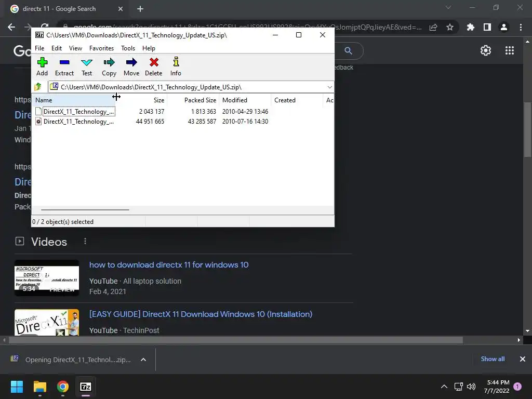Open the Chrome profile avatar
532x399 pixels.
pyautogui.click(x=504, y=27)
